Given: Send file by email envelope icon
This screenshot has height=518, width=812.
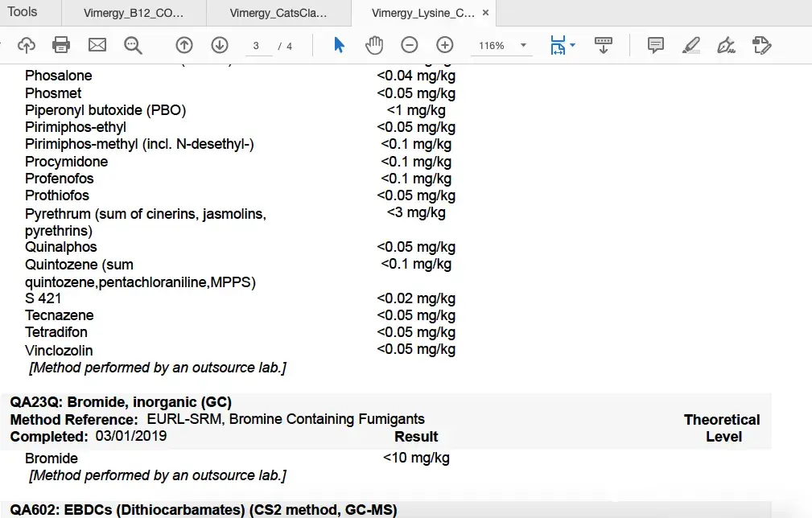Looking at the screenshot, I should click(97, 45).
